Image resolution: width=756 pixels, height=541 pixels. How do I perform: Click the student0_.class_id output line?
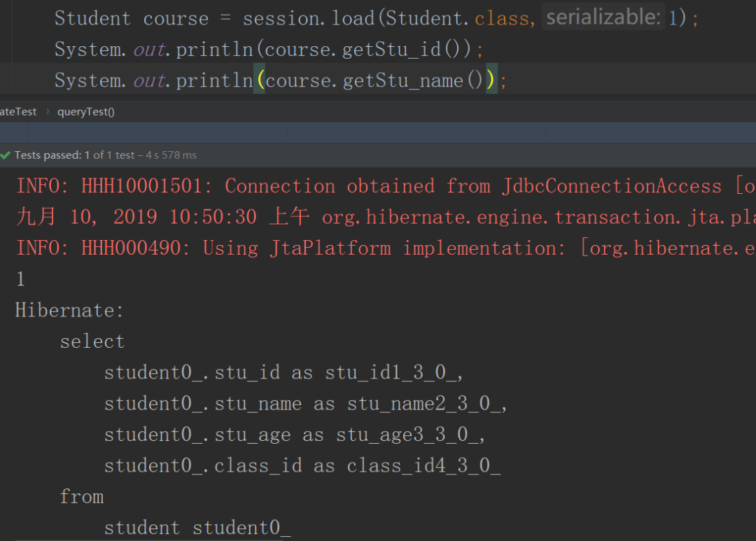tap(302, 466)
